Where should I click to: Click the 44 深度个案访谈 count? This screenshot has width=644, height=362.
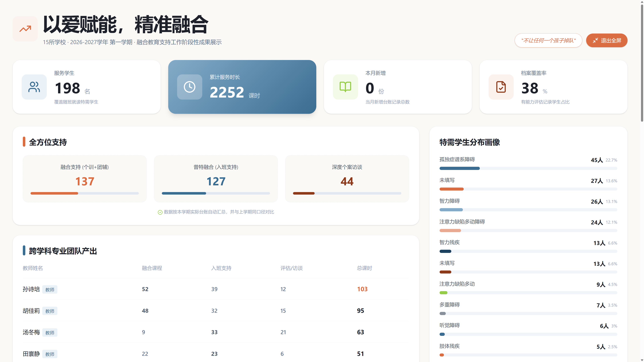pos(347,181)
